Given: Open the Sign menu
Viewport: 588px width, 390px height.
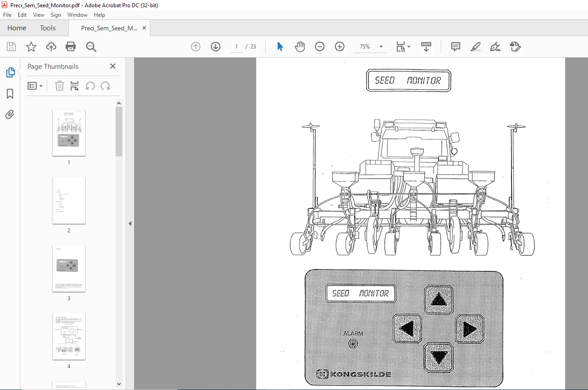Looking at the screenshot, I should click(x=56, y=15).
